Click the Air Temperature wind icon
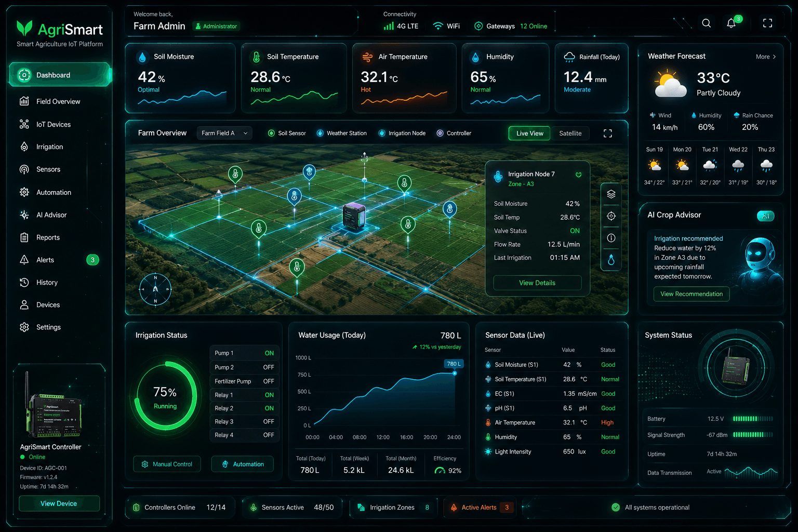Viewport: 798px width, 532px height. (x=367, y=57)
